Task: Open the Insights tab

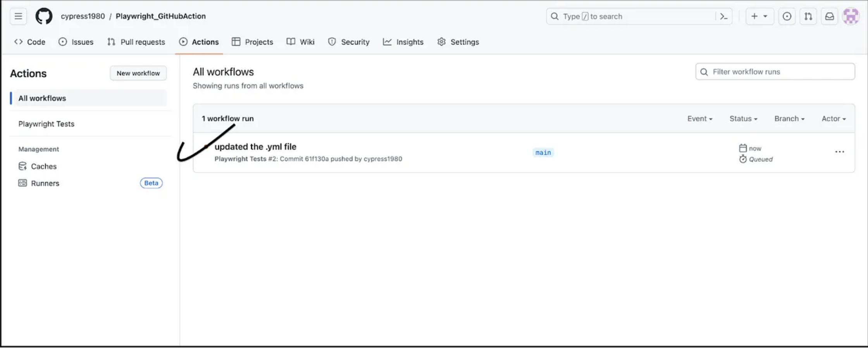Action: coord(403,42)
